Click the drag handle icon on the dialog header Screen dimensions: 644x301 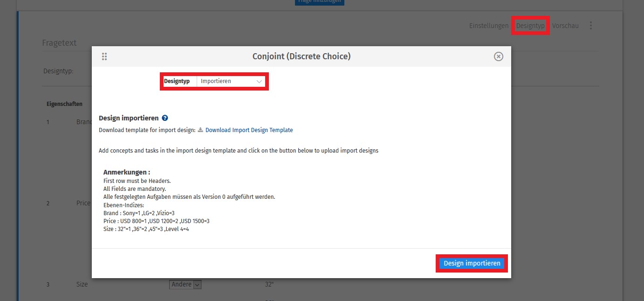[104, 56]
